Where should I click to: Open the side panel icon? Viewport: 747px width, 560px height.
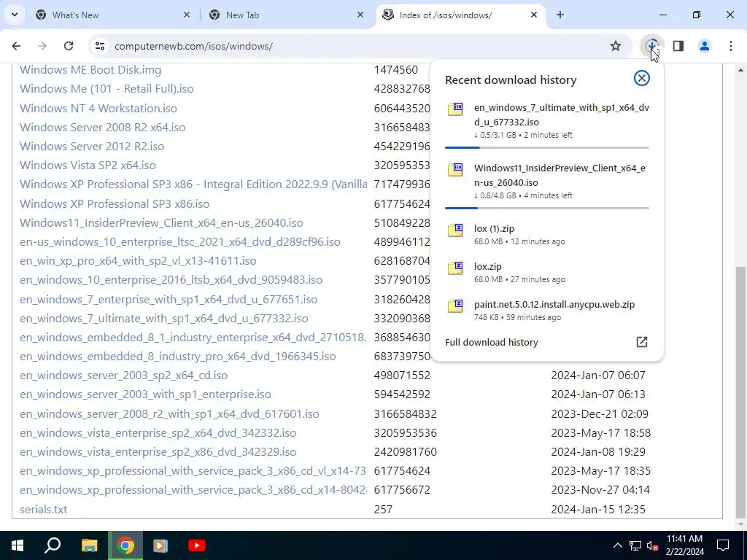click(x=678, y=46)
